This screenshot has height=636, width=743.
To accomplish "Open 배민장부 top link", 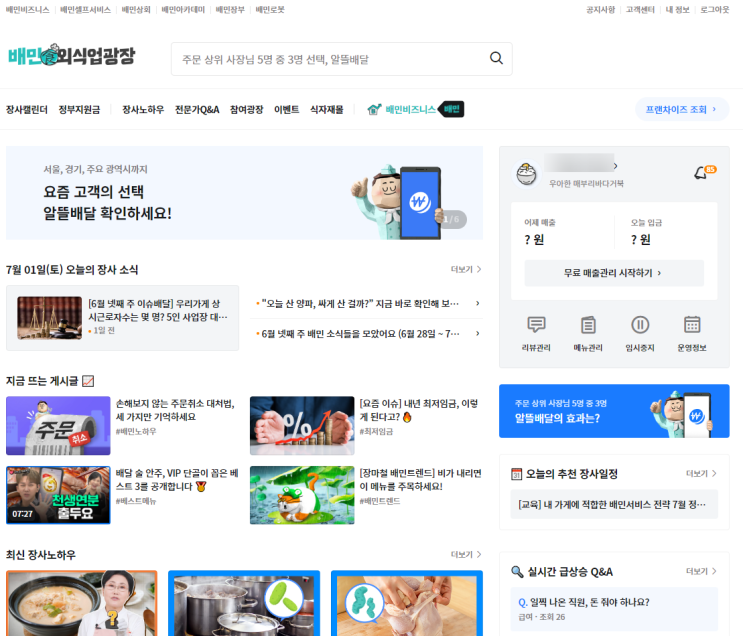I will (230, 10).
